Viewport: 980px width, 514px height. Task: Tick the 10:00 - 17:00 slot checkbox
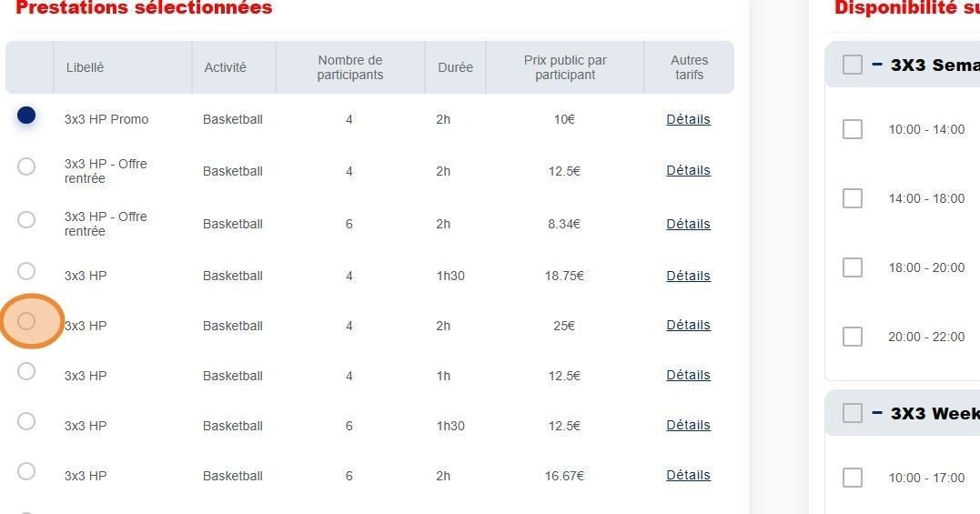[853, 478]
